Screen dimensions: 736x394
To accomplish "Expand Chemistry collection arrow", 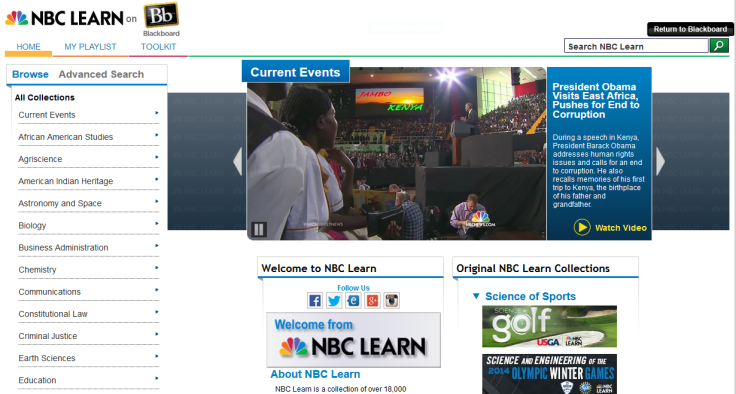I will tap(157, 267).
